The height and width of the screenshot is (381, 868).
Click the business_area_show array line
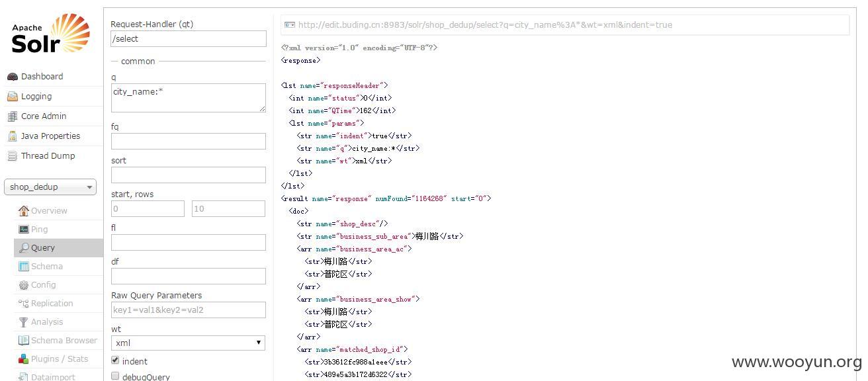point(358,299)
